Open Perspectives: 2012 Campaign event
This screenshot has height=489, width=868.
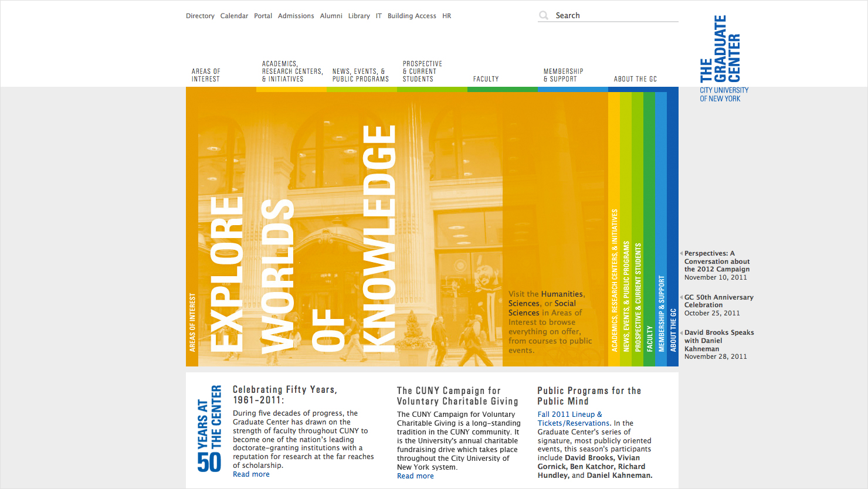717,262
